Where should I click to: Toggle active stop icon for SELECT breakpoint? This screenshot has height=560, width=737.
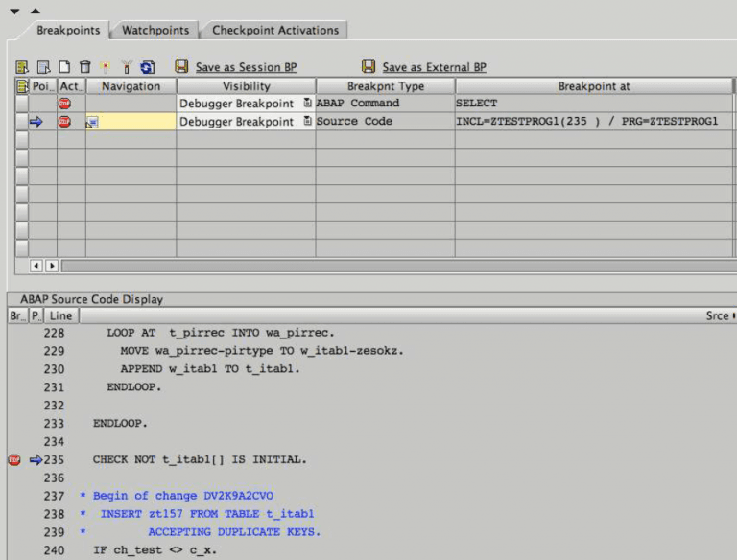pos(64,103)
